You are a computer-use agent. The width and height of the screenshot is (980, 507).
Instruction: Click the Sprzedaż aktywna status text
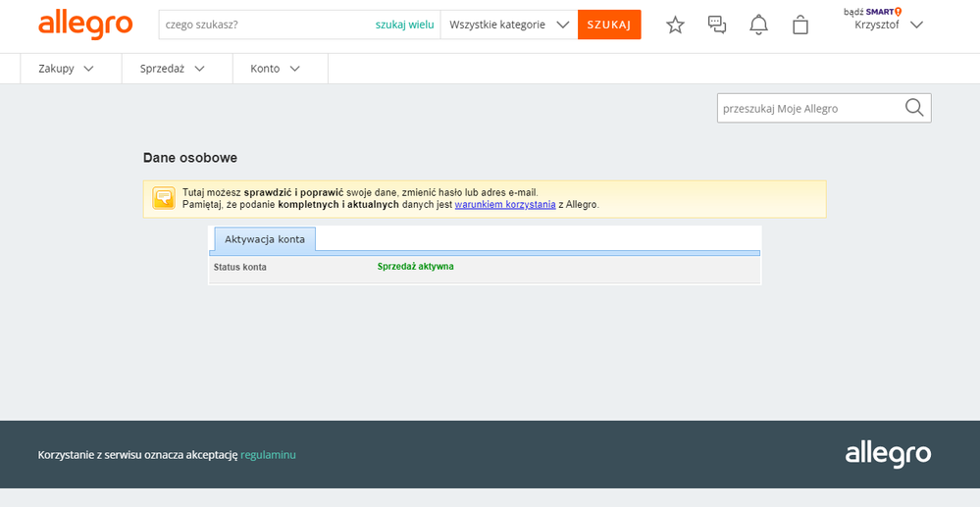(x=416, y=267)
